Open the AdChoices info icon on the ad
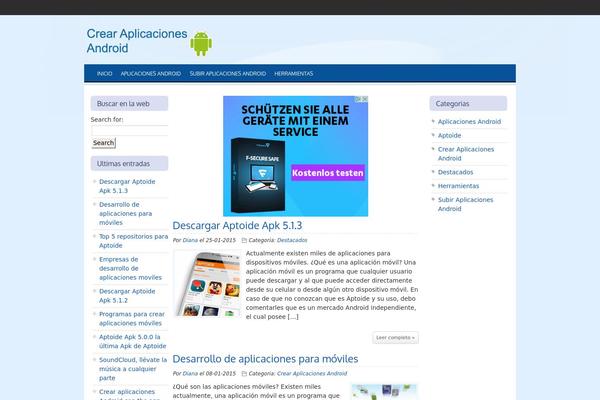This screenshot has width=600, height=400. point(359,99)
